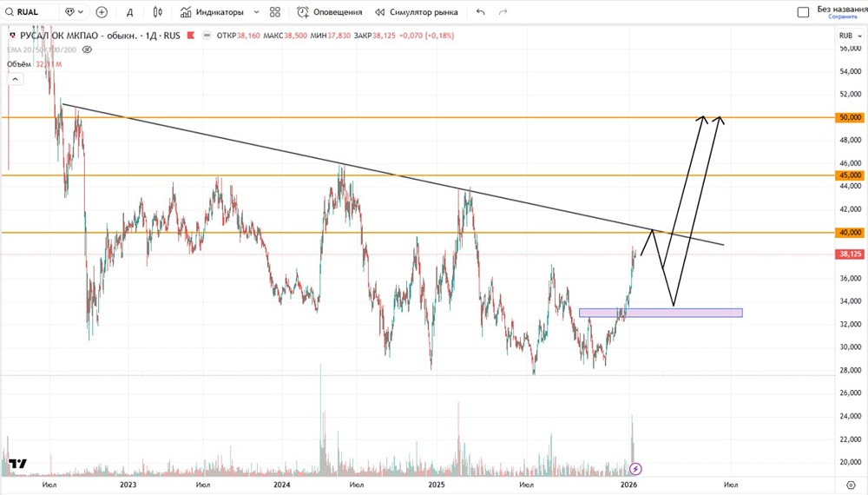
Task: Click the 45,000 orange price label
Action: point(850,175)
